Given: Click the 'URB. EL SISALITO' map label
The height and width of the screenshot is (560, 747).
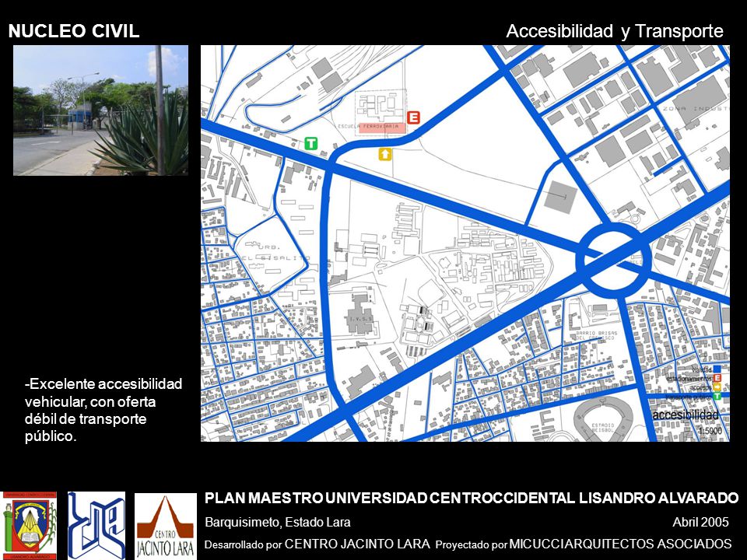Looking at the screenshot, I should click(276, 252).
